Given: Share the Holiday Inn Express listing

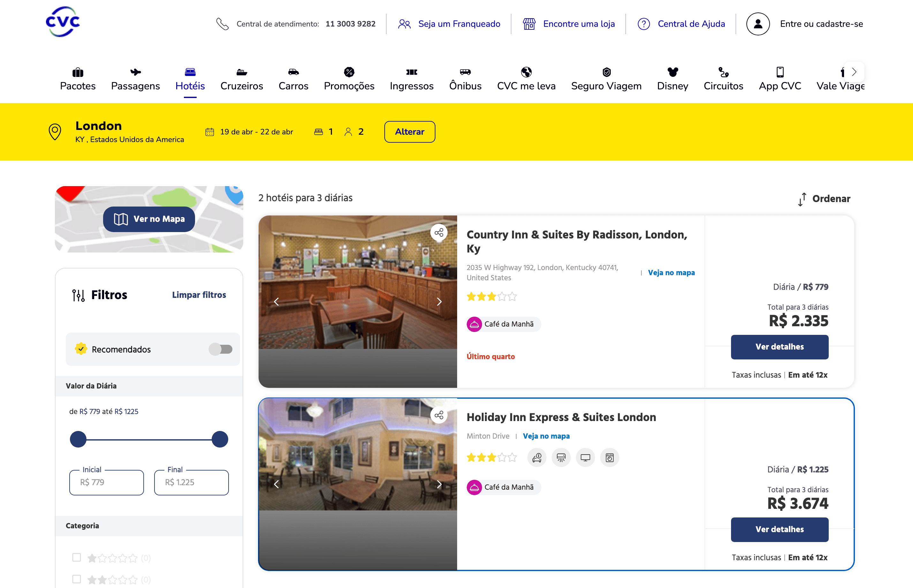Looking at the screenshot, I should point(439,415).
